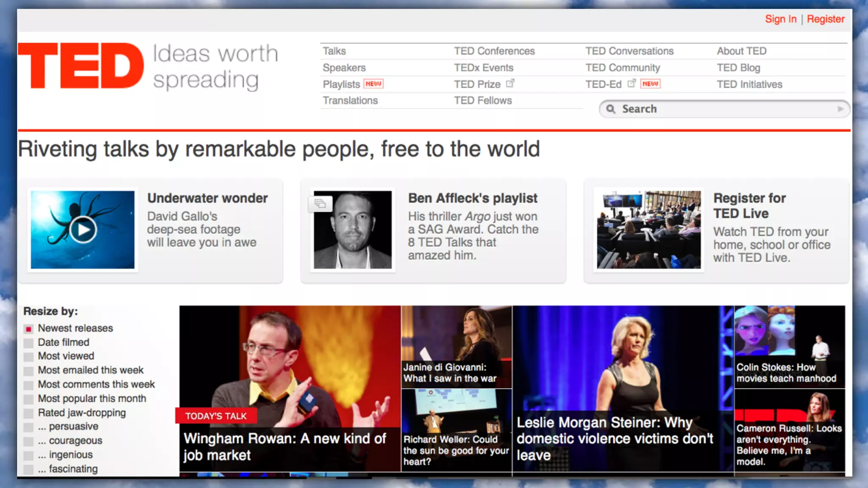Click the Sign In link
The image size is (868, 488).
click(781, 19)
